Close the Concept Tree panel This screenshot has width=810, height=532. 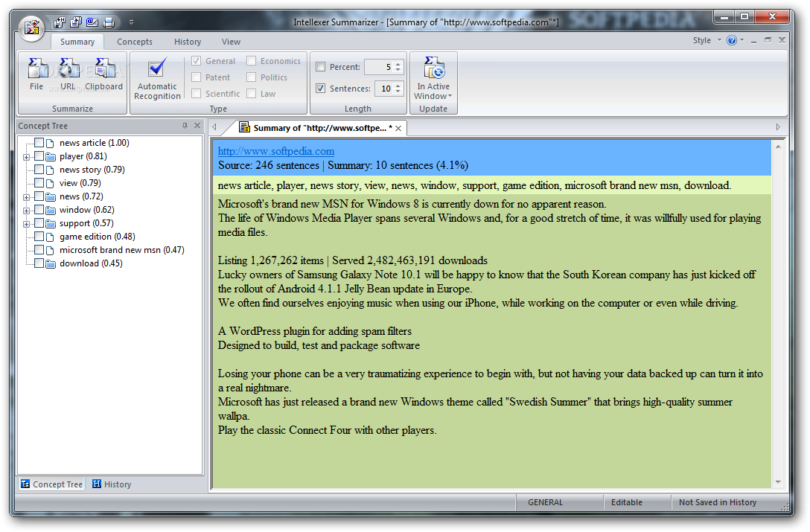pyautogui.click(x=197, y=126)
